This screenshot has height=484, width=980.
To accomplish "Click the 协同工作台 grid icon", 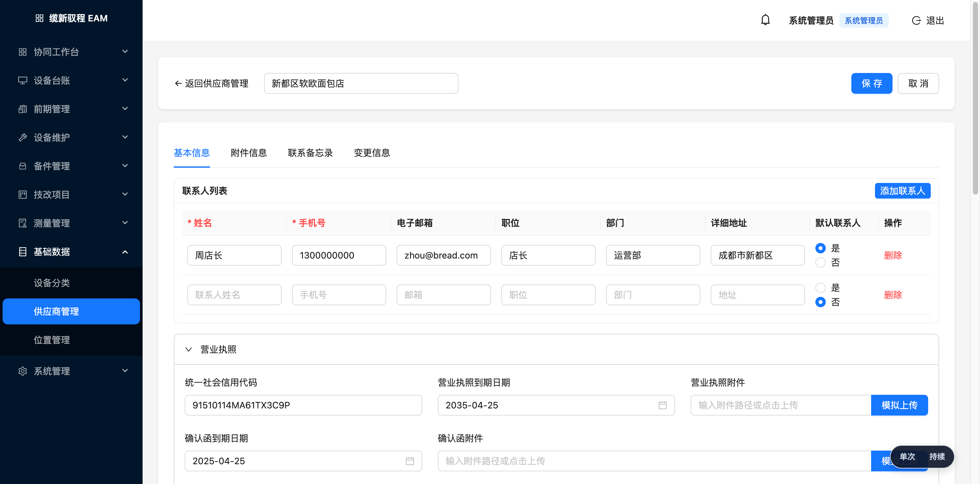I will 22,52.
